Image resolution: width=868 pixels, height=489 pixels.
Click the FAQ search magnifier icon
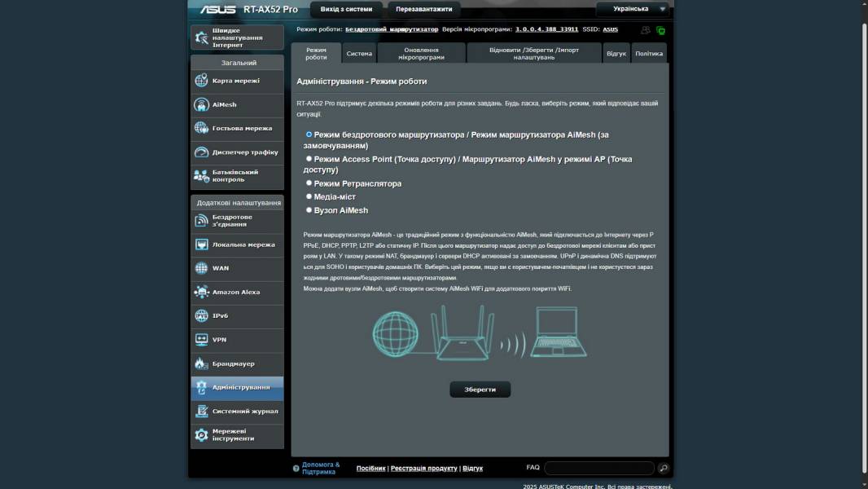point(664,468)
